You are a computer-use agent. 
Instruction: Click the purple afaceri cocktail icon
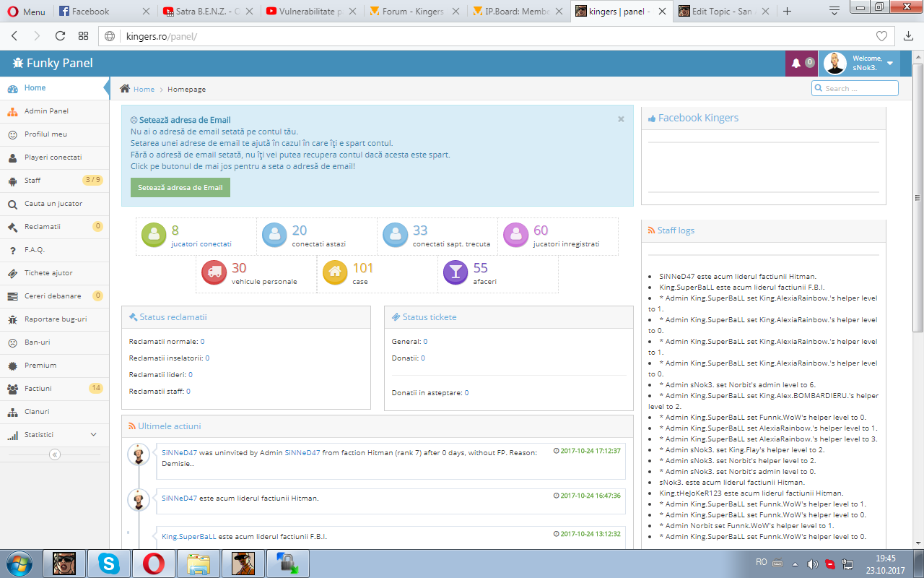pos(456,272)
